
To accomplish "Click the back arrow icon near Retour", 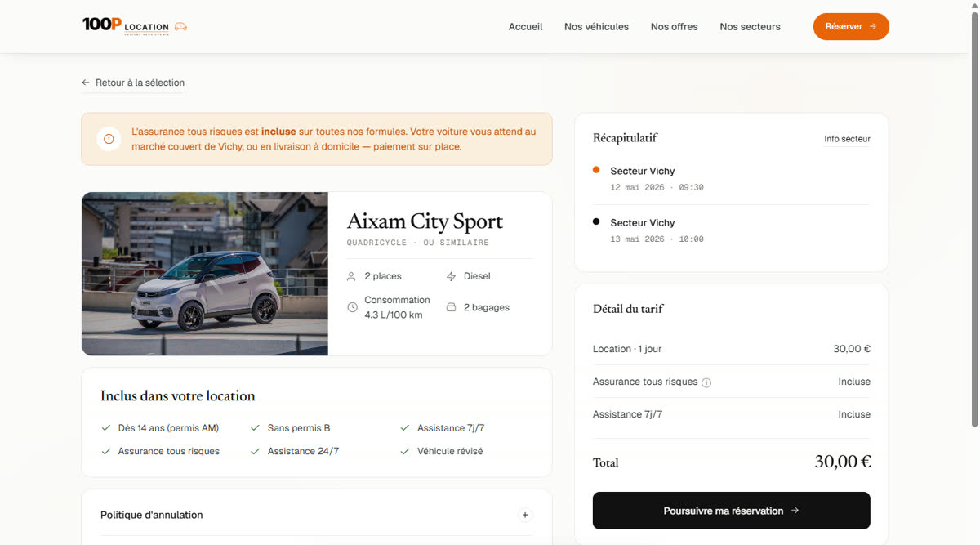I will (x=86, y=83).
